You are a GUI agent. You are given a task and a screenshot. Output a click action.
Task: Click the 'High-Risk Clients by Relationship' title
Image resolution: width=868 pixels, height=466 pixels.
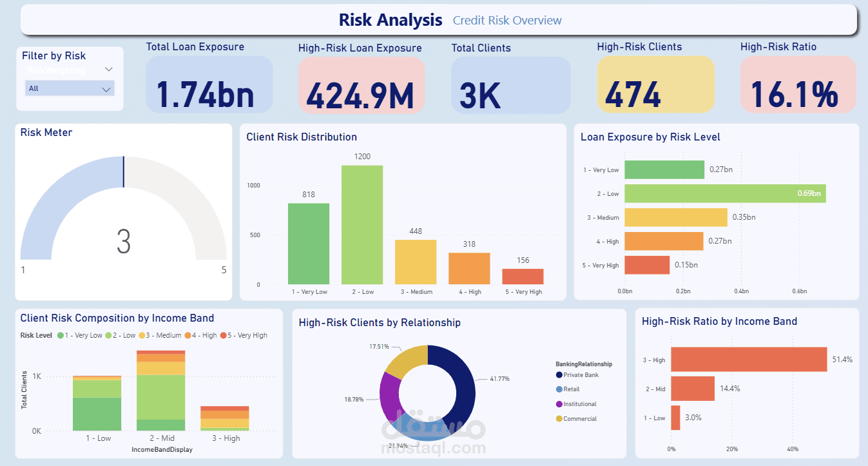(x=380, y=322)
